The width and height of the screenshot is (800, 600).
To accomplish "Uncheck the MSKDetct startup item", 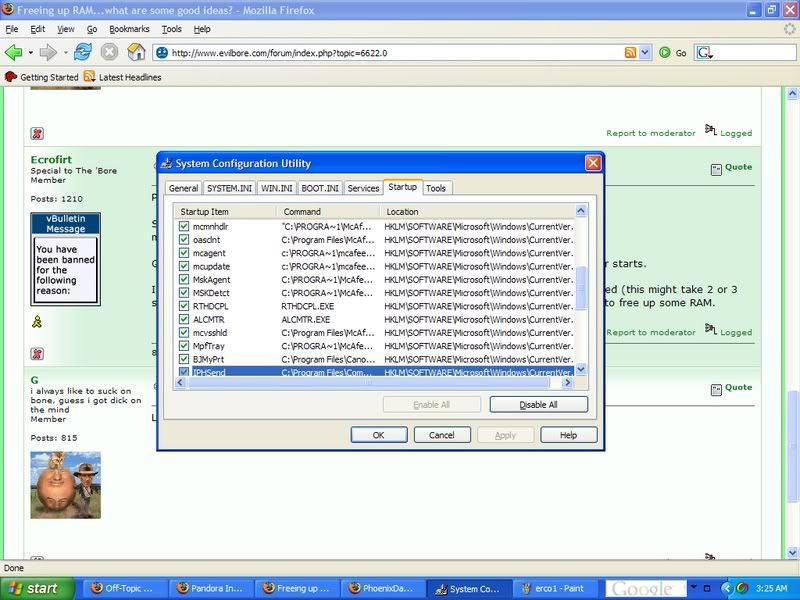I will coord(184,292).
